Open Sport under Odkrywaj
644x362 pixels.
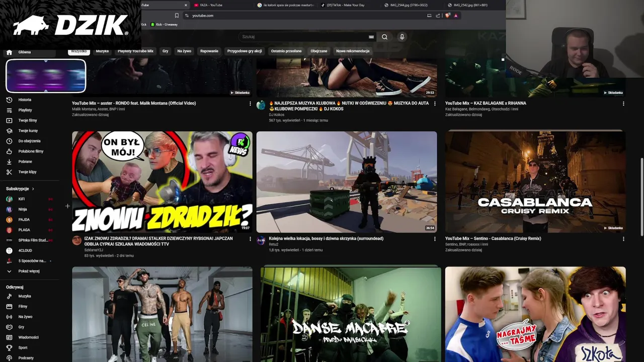click(x=23, y=347)
